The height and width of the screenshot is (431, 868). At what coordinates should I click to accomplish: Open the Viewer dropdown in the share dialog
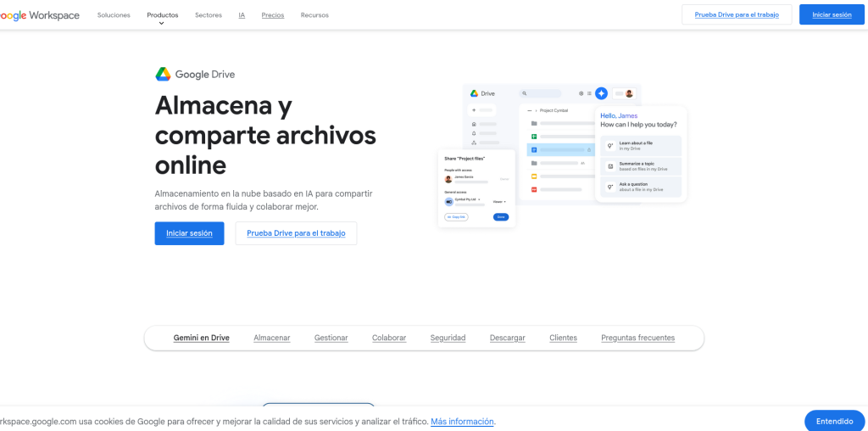point(499,202)
